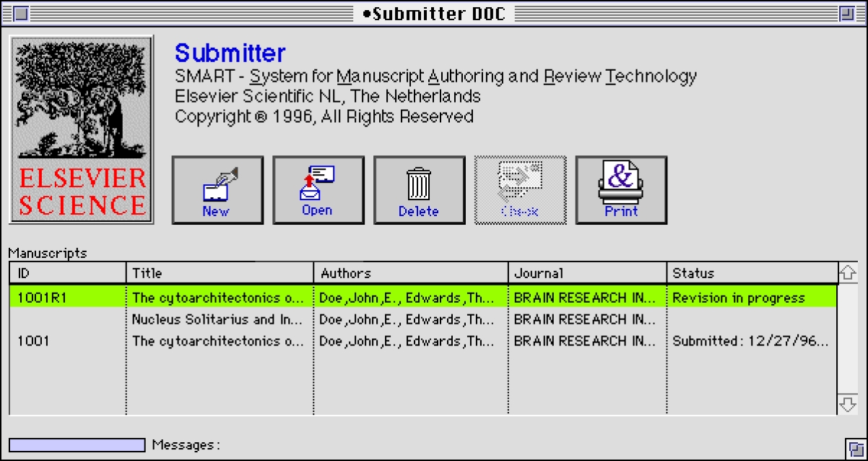Viewport: 868px width, 461px height.
Task: Click the Status column header
Action: [x=751, y=273]
